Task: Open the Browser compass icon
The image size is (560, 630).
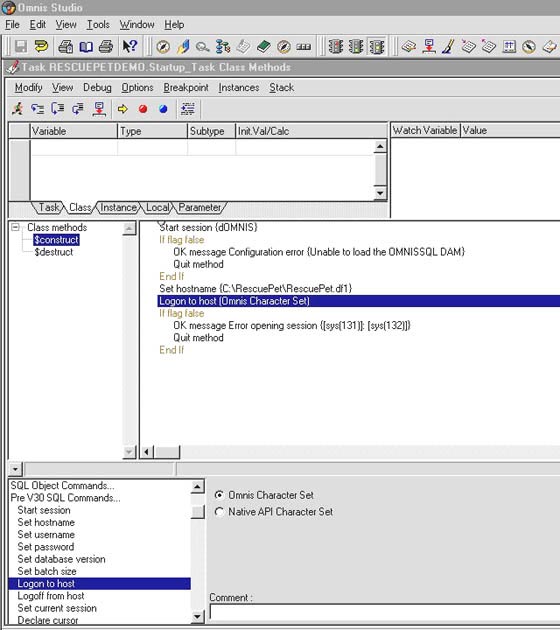Action: click(163, 47)
